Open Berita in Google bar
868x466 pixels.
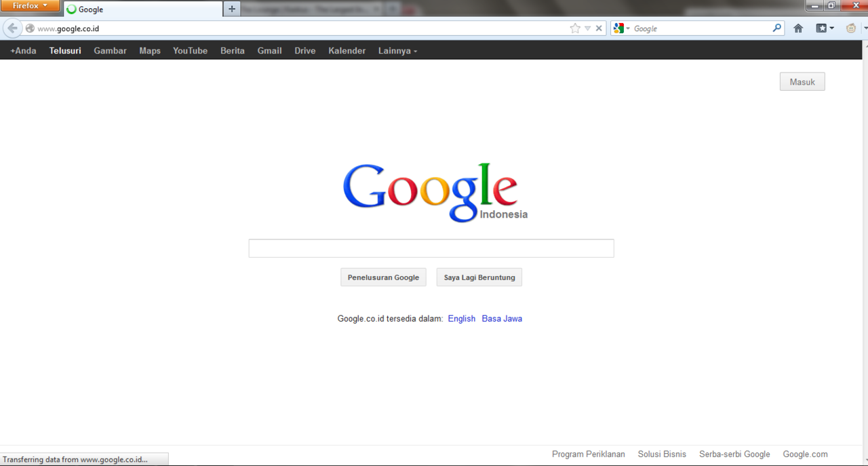point(233,51)
